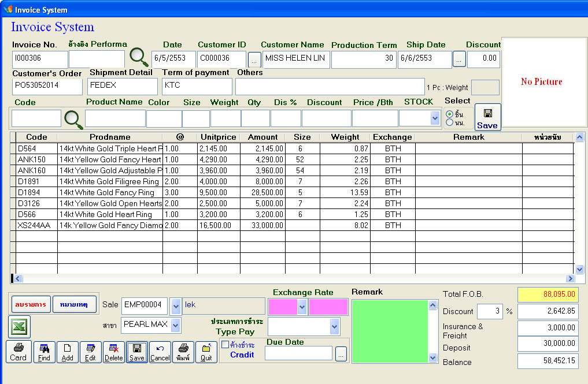588x384 pixels.
Task: Tick the ค้างชำระ Credit checkbox
Action: 225,345
